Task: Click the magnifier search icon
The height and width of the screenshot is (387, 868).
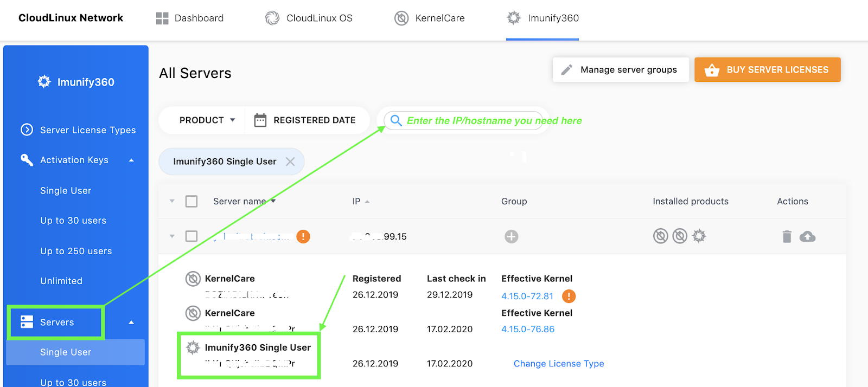Action: [x=396, y=120]
